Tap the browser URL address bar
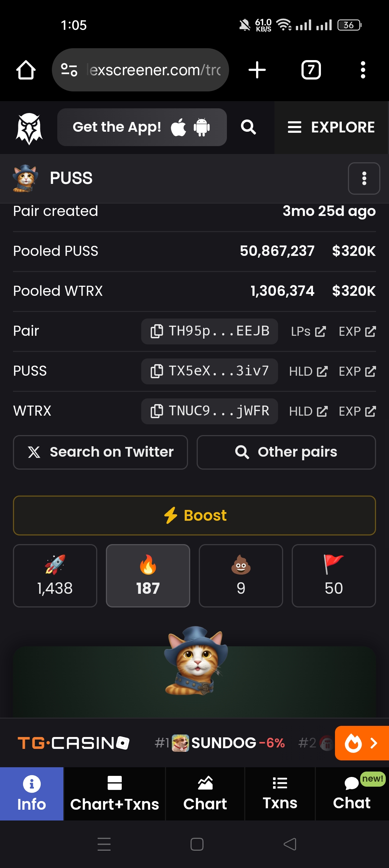The height and width of the screenshot is (868, 389). click(x=155, y=70)
